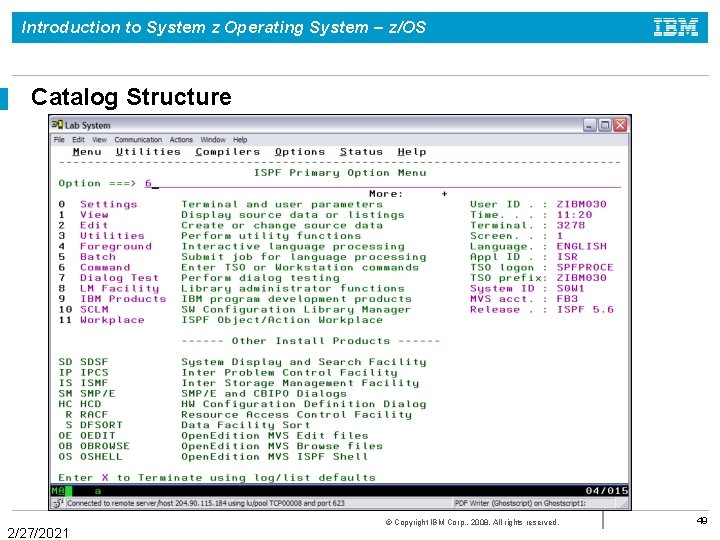Screen dimensions: 720x540
Task: Maximize the Lab System window
Action: [x=605, y=125]
